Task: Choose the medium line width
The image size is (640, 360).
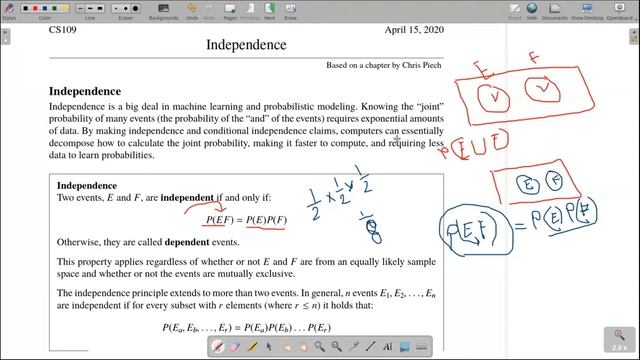Action: (90, 8)
